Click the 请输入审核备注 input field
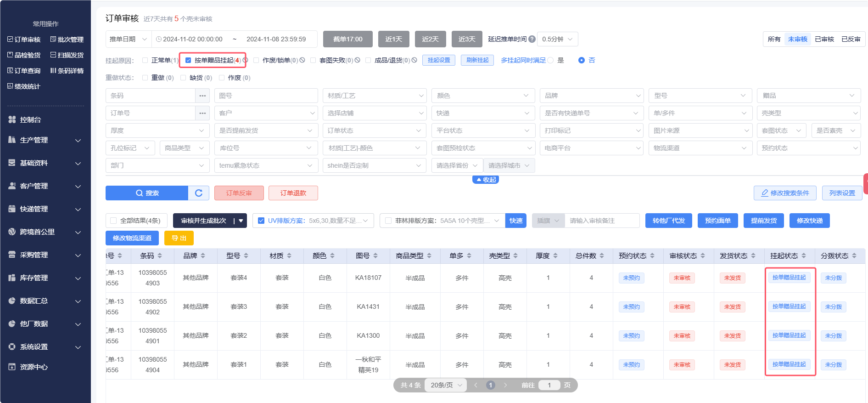Viewport: 868px width, 403px height. click(x=601, y=221)
